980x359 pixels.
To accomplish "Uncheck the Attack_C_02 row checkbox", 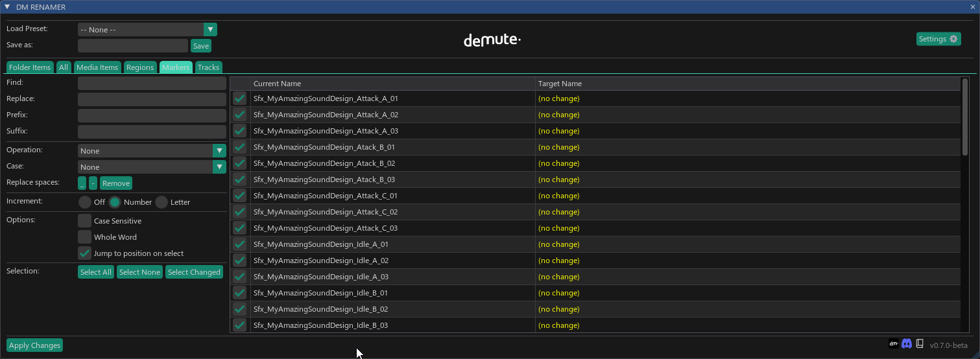I will pos(240,212).
